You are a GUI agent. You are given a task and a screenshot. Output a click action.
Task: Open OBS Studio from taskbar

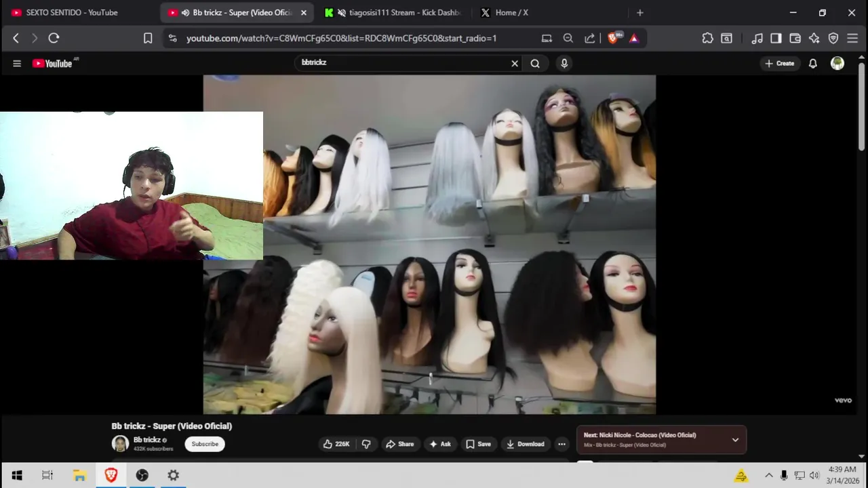pyautogui.click(x=142, y=475)
